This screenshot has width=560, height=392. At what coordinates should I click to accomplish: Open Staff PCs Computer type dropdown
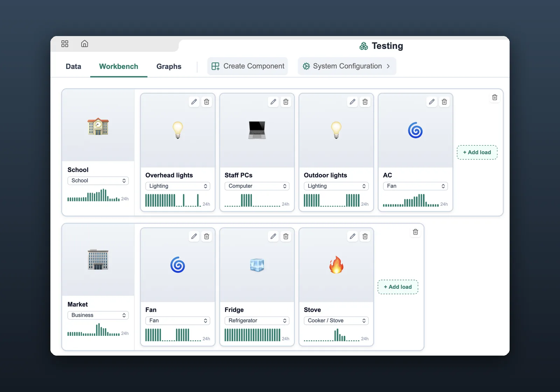[x=257, y=186]
